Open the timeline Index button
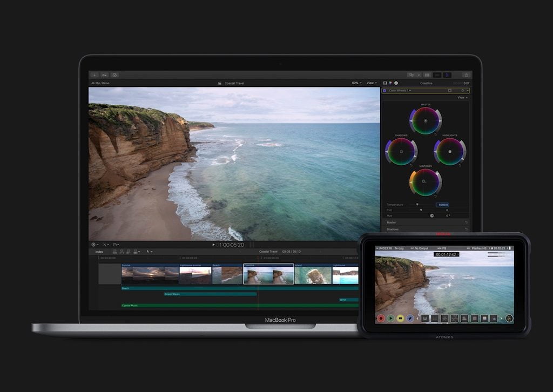The width and height of the screenshot is (553, 392). point(99,252)
